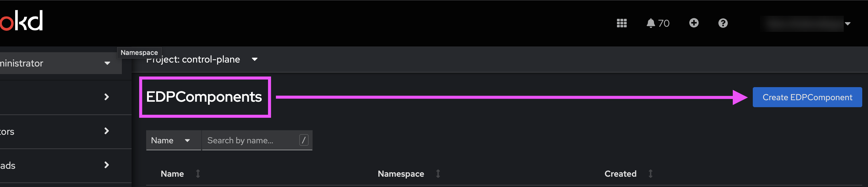Sort table by Name column arrows
The width and height of the screenshot is (868, 187).
[x=198, y=174]
